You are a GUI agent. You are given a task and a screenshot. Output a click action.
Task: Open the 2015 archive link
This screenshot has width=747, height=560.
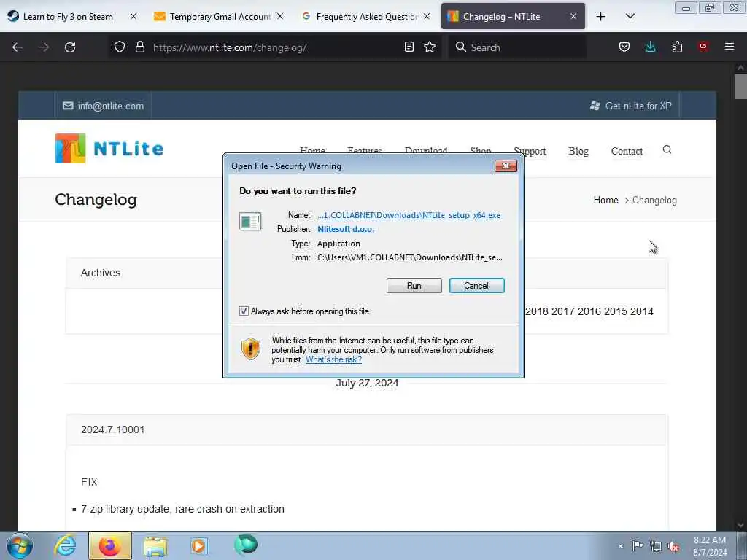pyautogui.click(x=615, y=311)
